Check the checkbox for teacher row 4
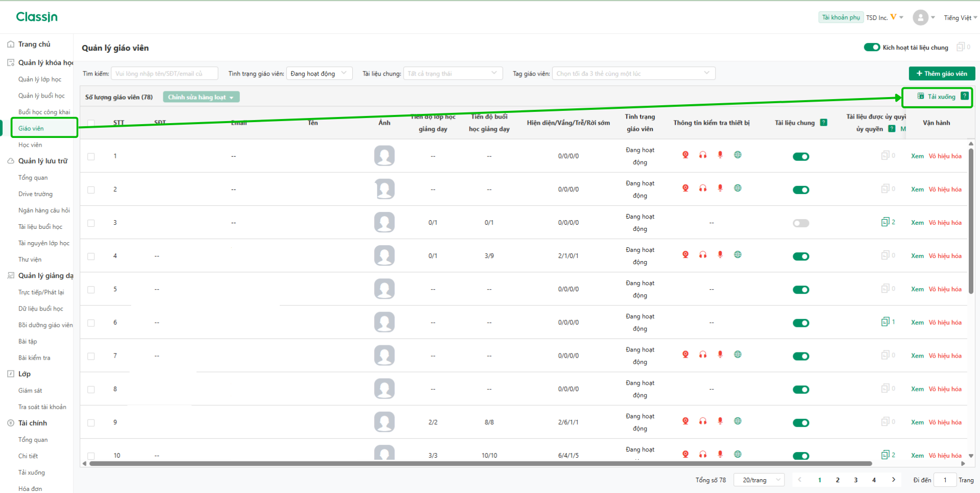Viewport: 980px width, 493px height. click(x=91, y=256)
